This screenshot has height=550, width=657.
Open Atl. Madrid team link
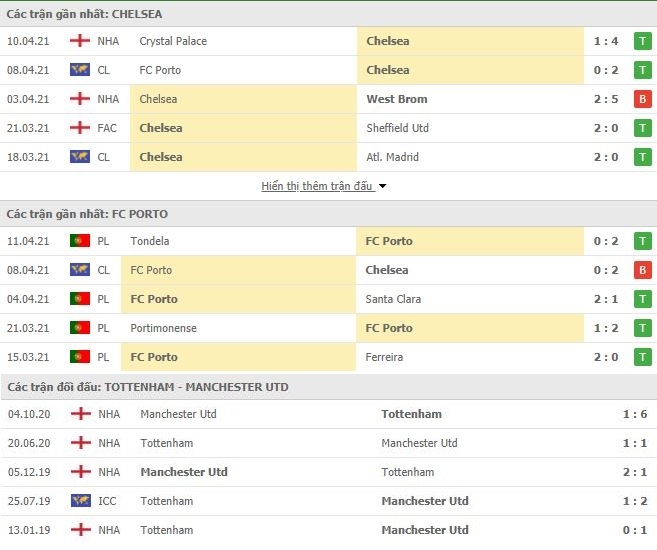[x=392, y=157]
